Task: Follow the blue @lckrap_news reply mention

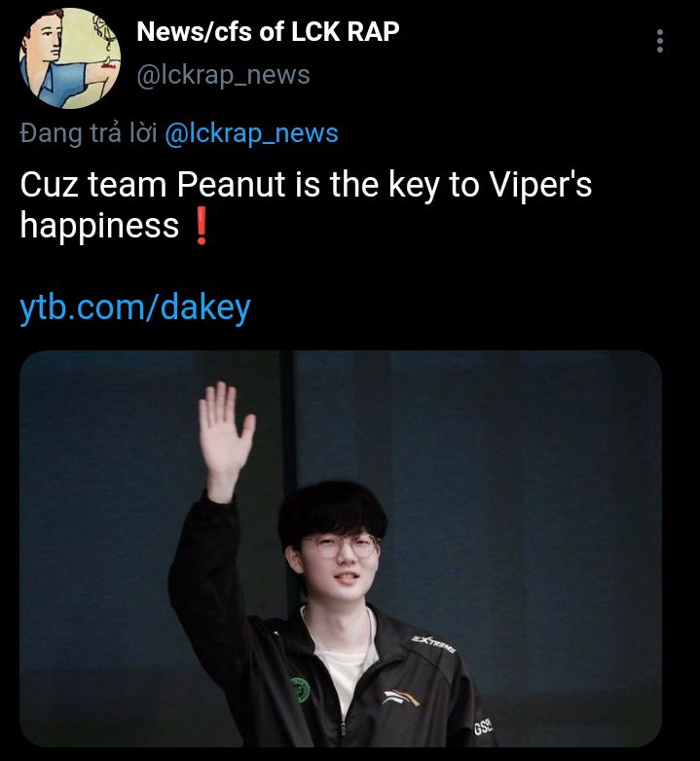Action: pos(251,133)
